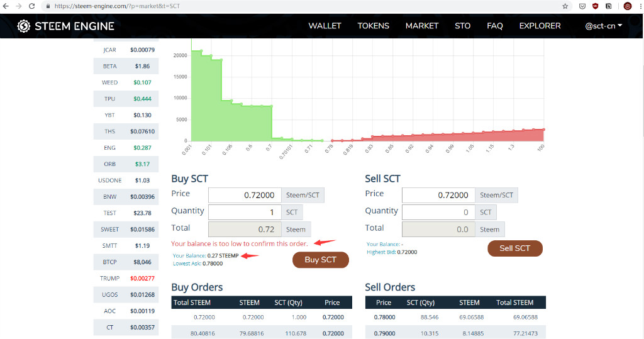Open the TOKENS page
This screenshot has height=339, width=644.
pyautogui.click(x=374, y=26)
